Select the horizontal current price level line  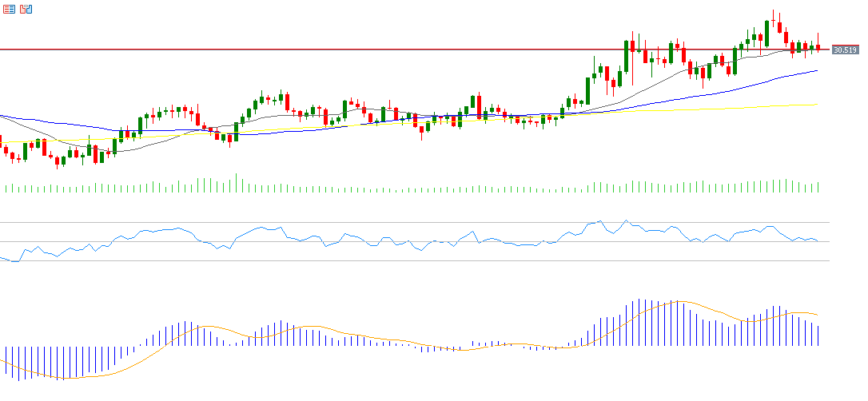point(320,50)
